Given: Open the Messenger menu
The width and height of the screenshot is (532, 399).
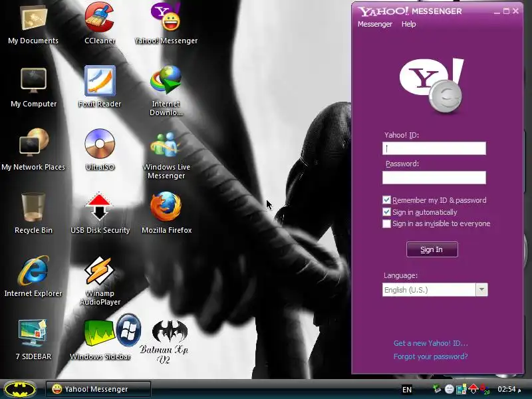Looking at the screenshot, I should point(375,24).
